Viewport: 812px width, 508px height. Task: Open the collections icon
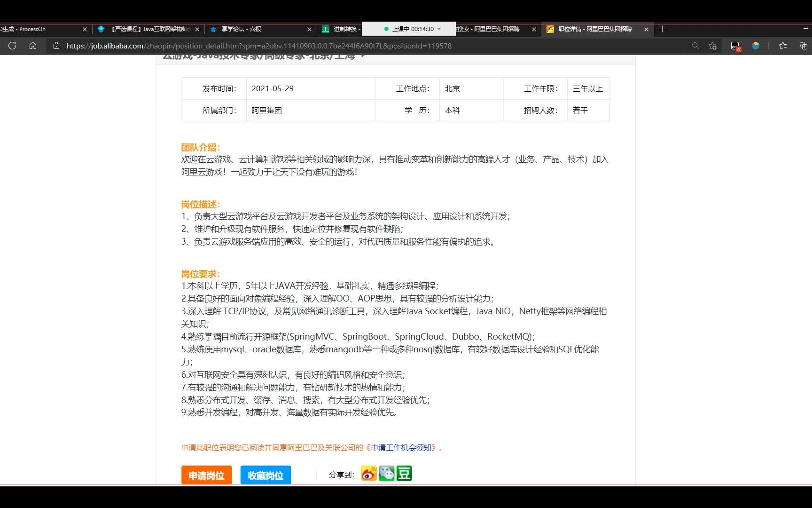pyautogui.click(x=804, y=46)
